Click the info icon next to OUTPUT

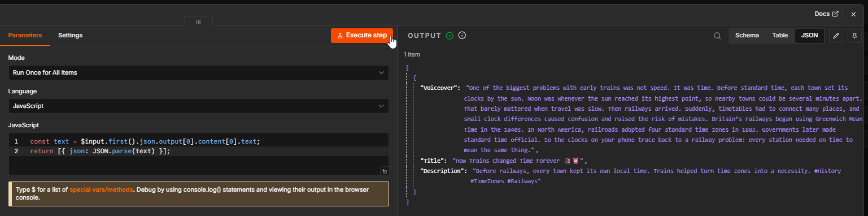tap(462, 36)
